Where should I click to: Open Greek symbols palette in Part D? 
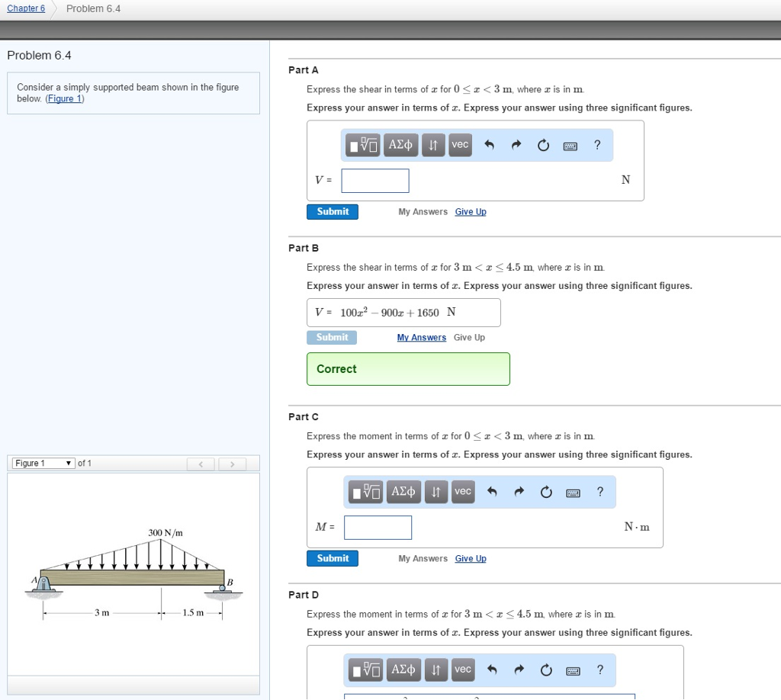coord(403,670)
